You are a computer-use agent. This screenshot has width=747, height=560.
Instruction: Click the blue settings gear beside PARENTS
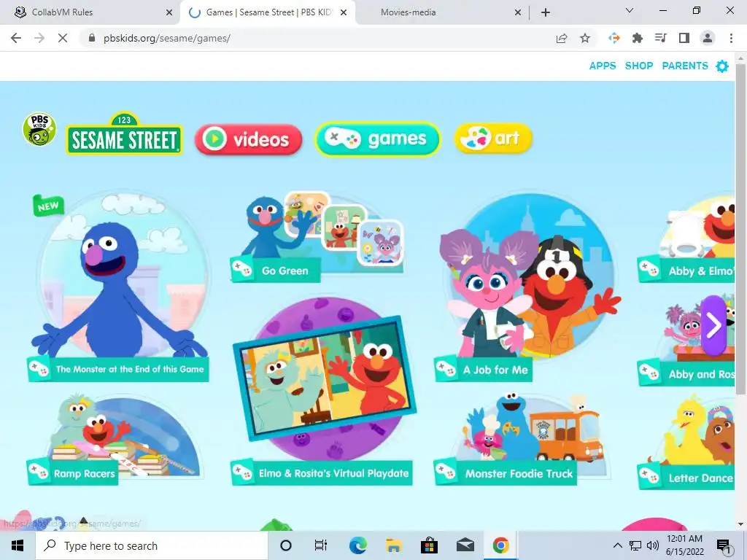coord(722,66)
